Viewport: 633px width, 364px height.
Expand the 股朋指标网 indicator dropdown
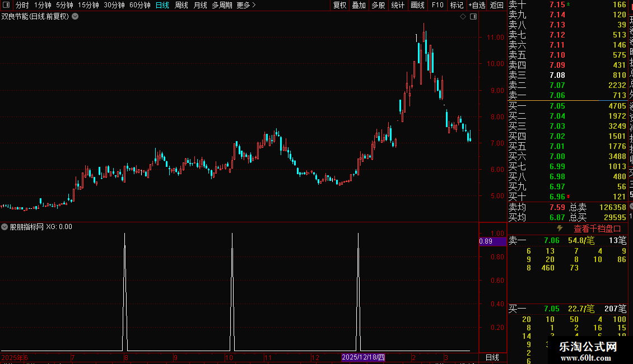pos(4,227)
